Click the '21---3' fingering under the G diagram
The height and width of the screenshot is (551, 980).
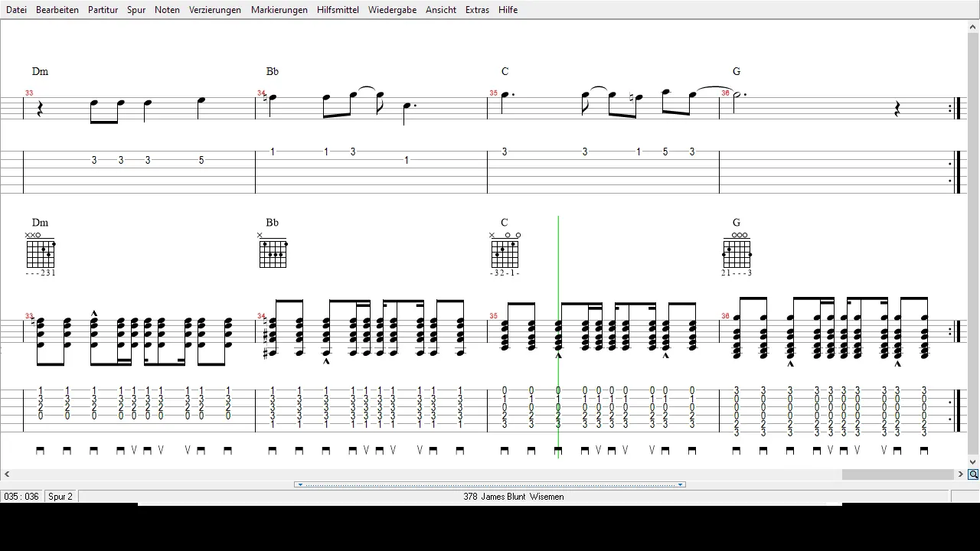tap(737, 273)
